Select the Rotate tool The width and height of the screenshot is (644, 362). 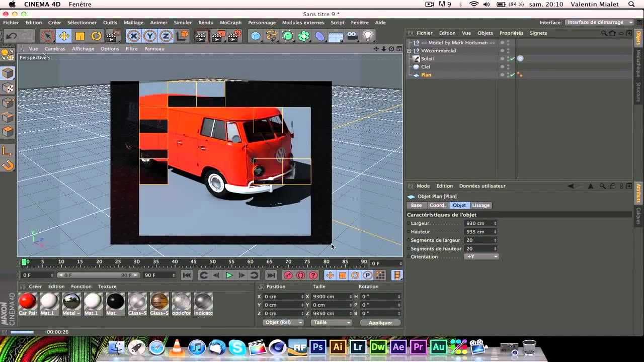tap(96, 36)
